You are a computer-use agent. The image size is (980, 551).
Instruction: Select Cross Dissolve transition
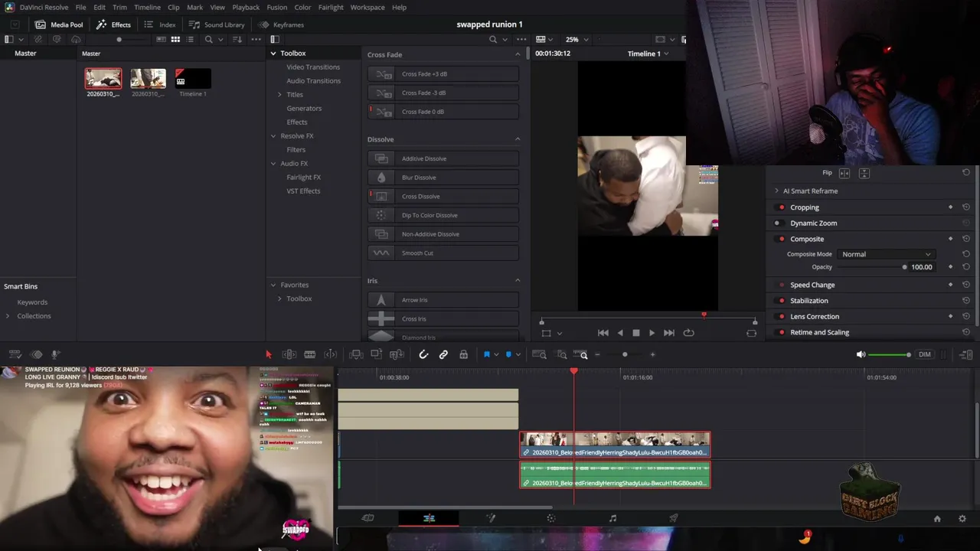tap(443, 197)
